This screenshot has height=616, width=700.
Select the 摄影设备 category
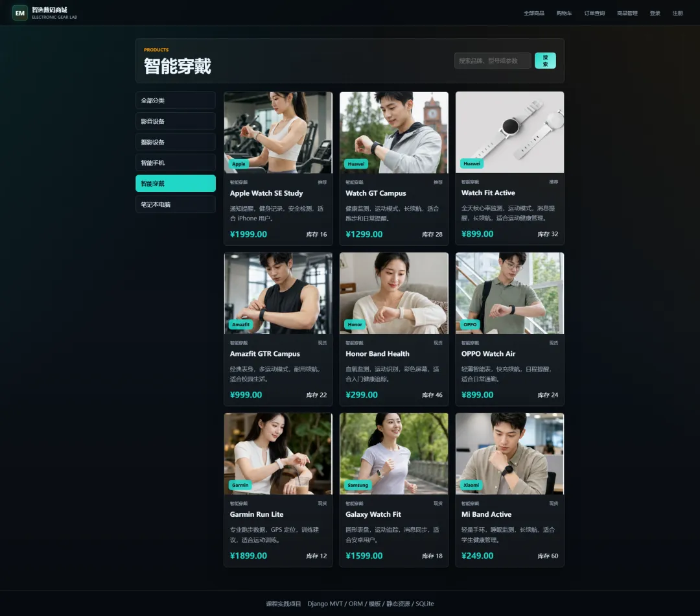click(x=176, y=142)
